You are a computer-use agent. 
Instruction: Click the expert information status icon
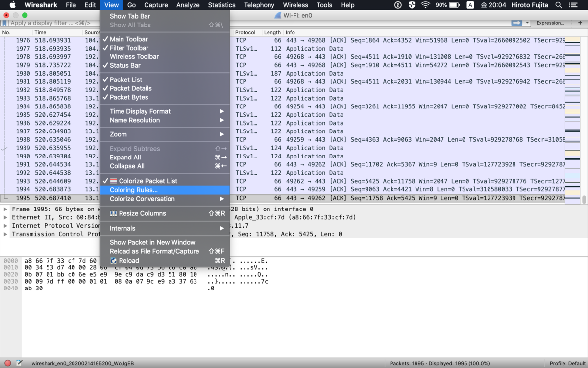click(x=8, y=363)
